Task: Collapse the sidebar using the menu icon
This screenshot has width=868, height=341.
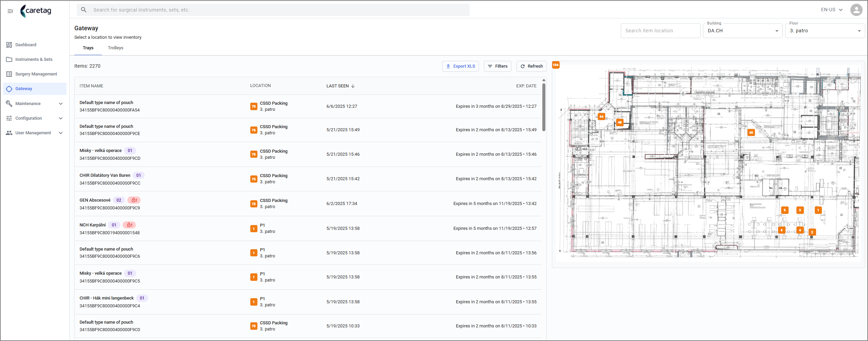Action: 10,11
